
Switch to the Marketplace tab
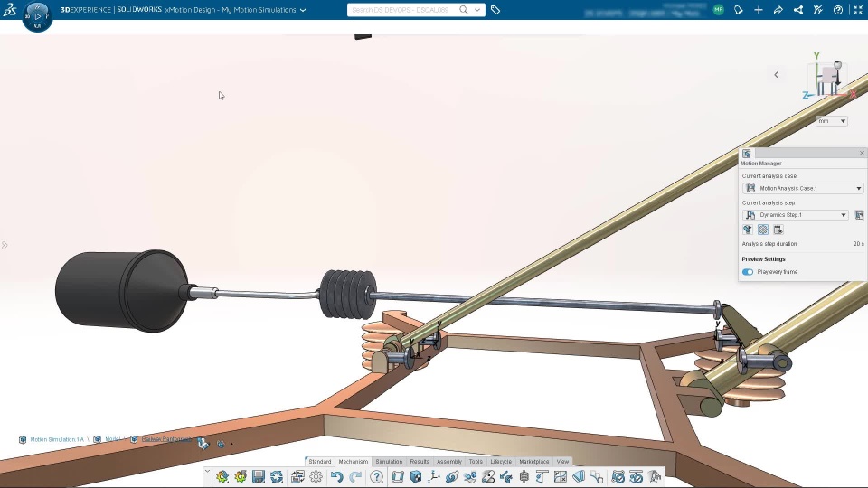(x=534, y=462)
